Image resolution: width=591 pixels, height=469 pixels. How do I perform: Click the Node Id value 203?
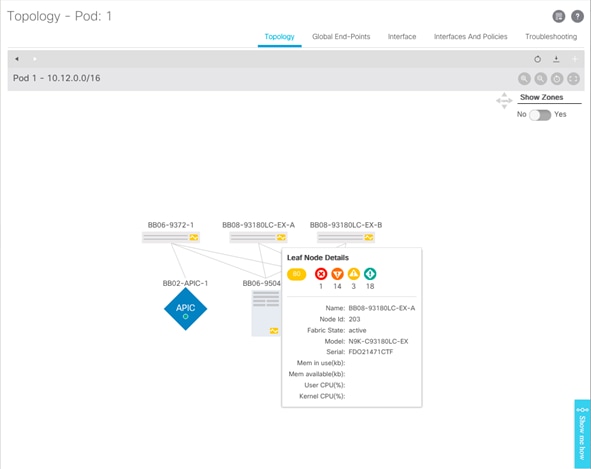click(354, 319)
